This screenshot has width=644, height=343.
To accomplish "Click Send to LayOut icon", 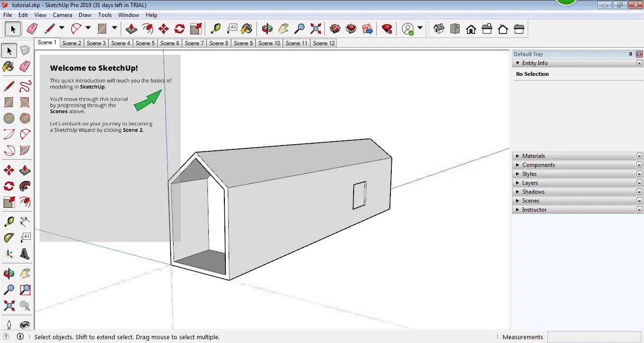I will 367,29.
